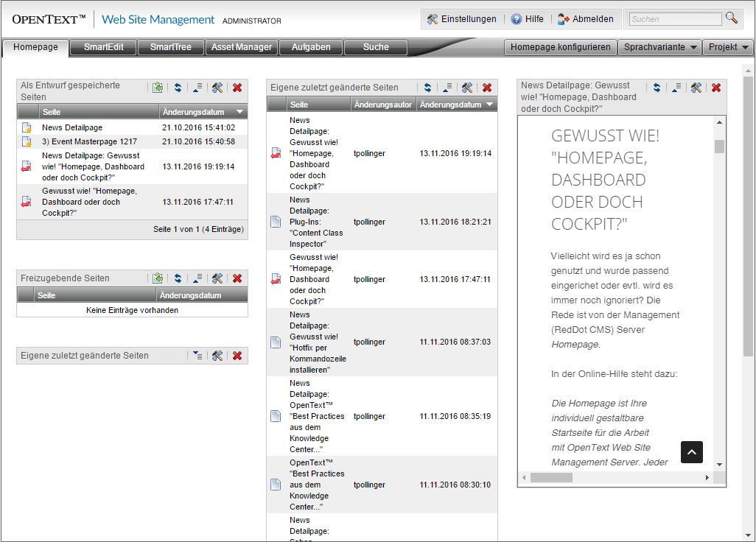The width and height of the screenshot is (756, 542).
Task: Open dialog icon in Als Entwurf gespeicherte Seiten
Action: click(x=157, y=88)
